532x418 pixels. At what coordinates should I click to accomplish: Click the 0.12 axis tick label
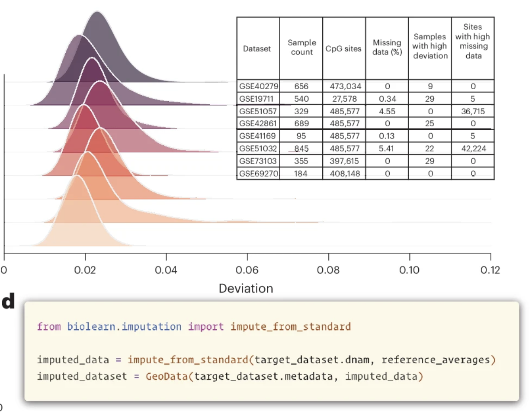(x=490, y=270)
